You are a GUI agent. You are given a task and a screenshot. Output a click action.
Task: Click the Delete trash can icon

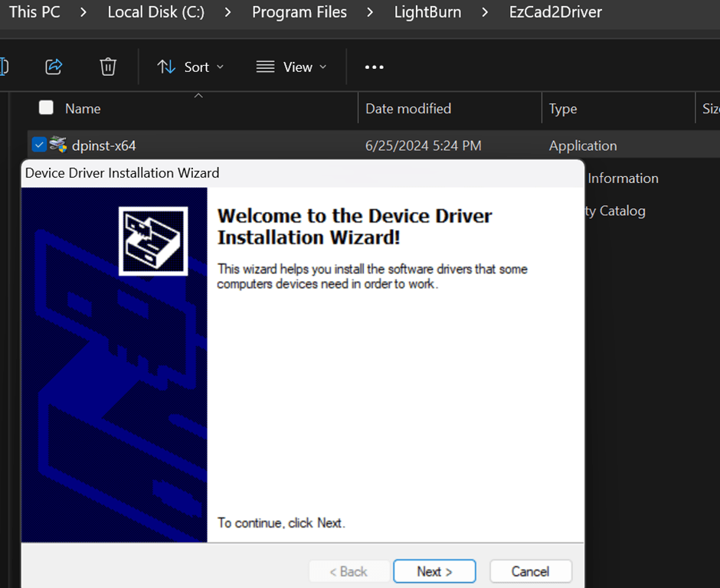click(108, 67)
